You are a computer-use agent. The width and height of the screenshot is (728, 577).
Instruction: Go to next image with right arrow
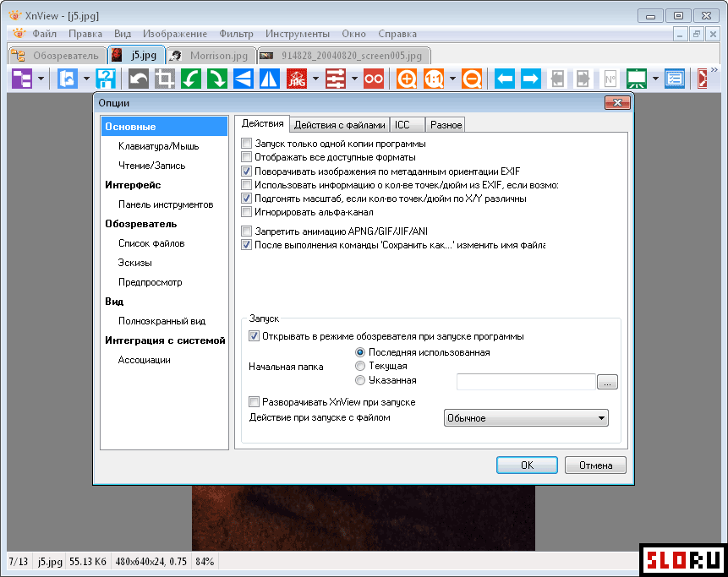[531, 79]
